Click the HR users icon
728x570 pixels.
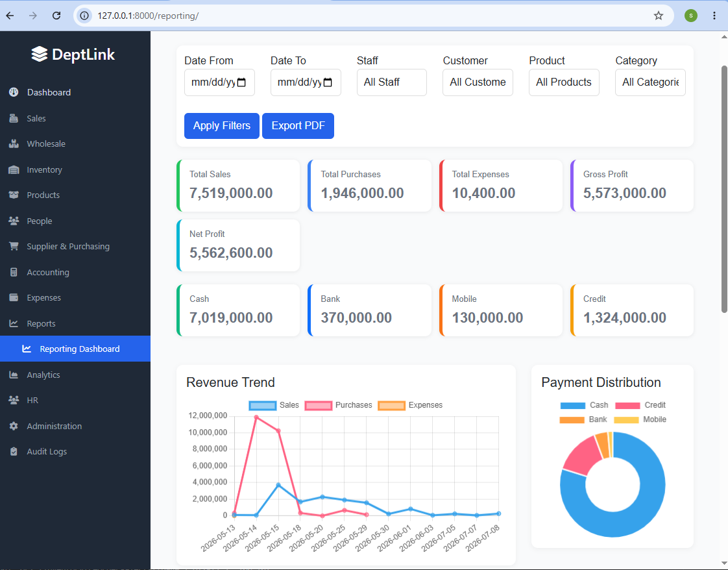tap(14, 400)
